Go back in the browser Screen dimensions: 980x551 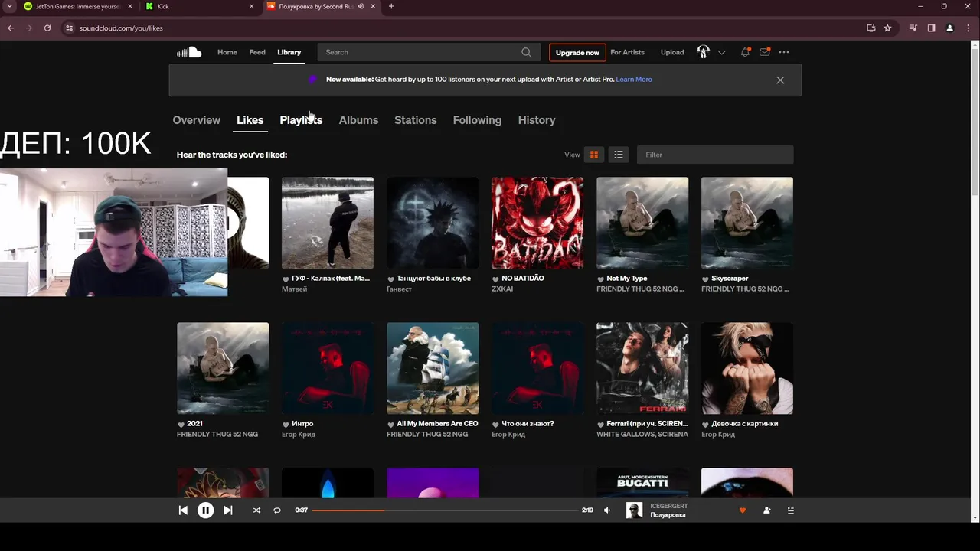11,28
